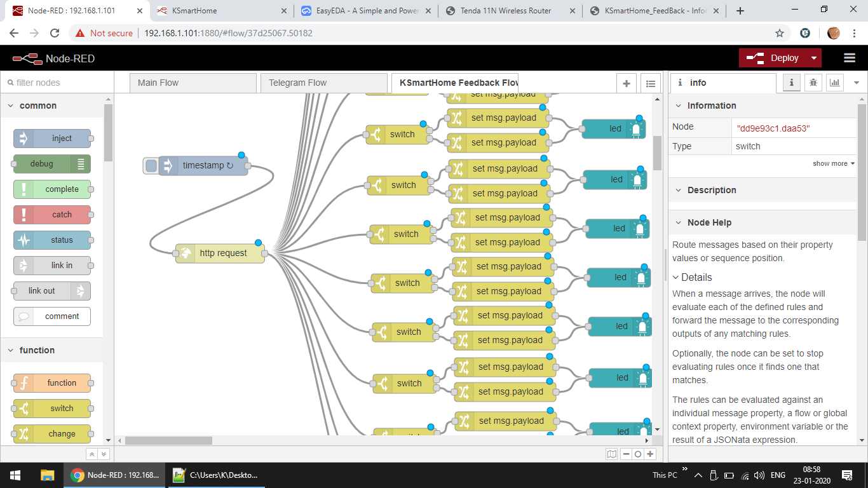Screen dimensions: 868x488
Task: Open the flow list icon beside the plus
Action: (x=650, y=83)
